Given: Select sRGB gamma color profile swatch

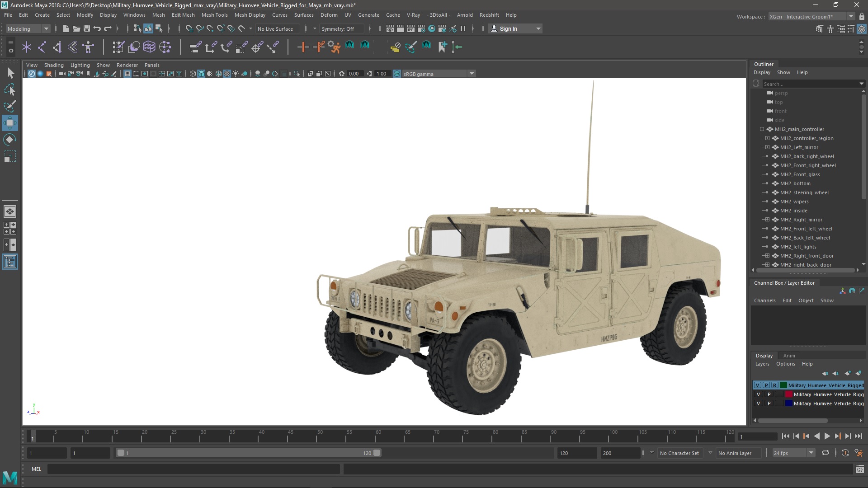Looking at the screenshot, I should (397, 73).
